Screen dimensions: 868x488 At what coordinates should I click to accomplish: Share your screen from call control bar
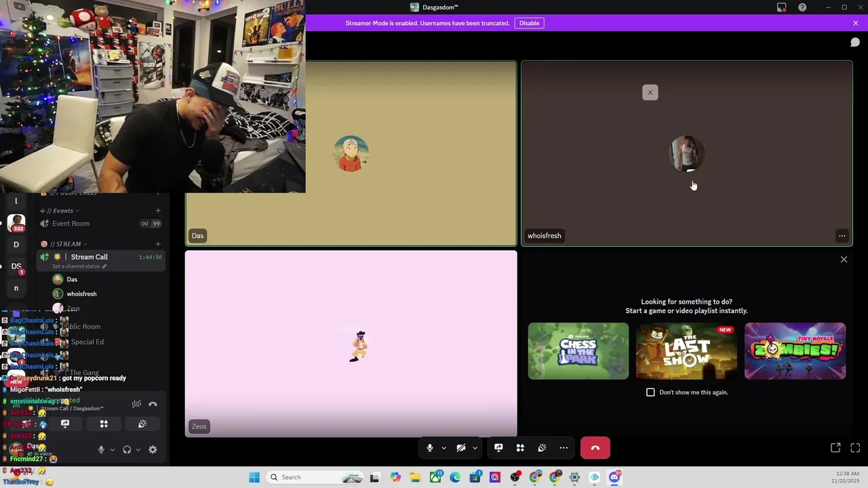[x=498, y=448]
